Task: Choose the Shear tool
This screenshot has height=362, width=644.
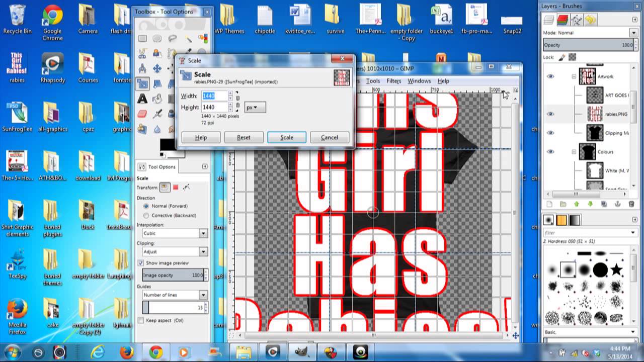Action: click(157, 83)
